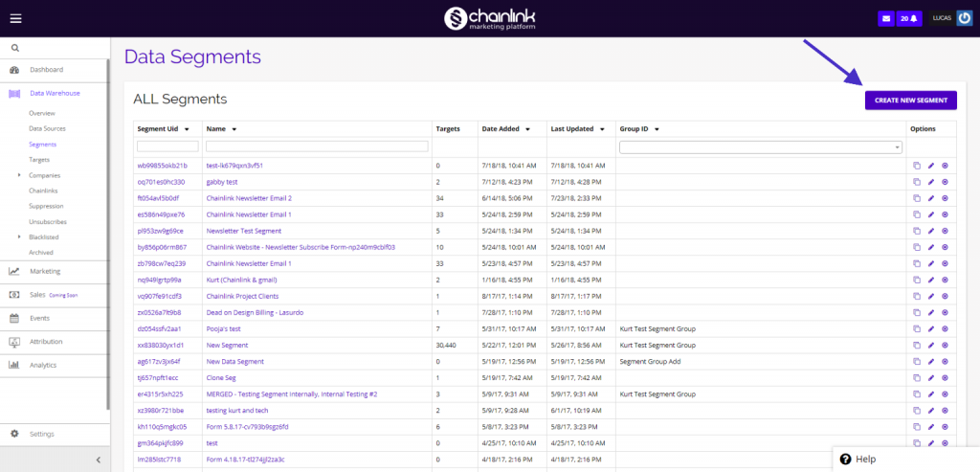Click the Create New Segment button
This screenshot has width=980, height=472.
tap(910, 100)
